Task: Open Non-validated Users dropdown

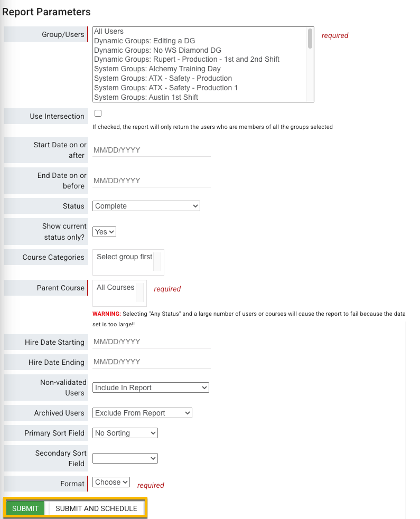Action: point(151,388)
